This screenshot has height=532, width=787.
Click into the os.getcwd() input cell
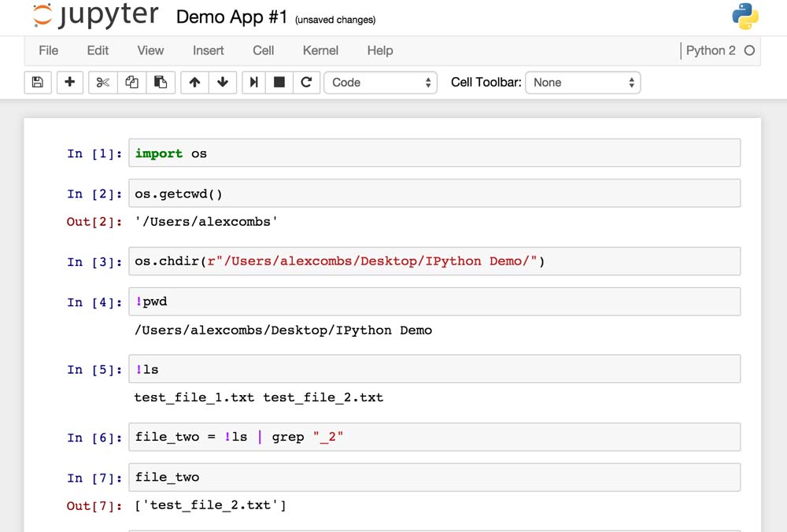(433, 194)
